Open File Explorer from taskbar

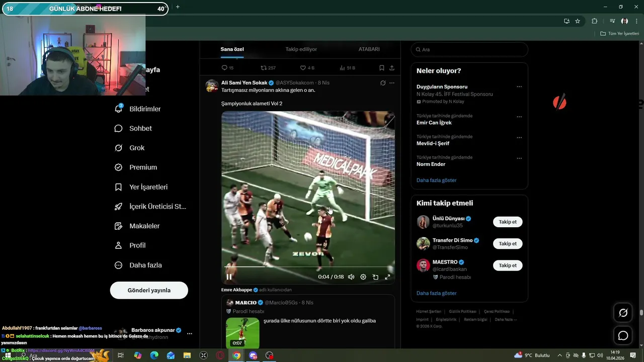click(x=187, y=355)
